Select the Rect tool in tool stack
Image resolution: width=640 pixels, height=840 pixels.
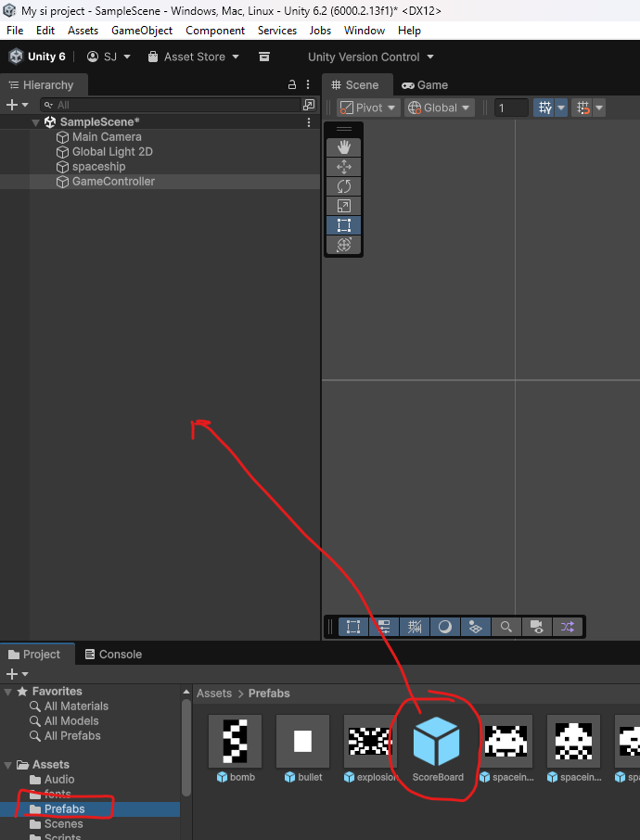343,225
